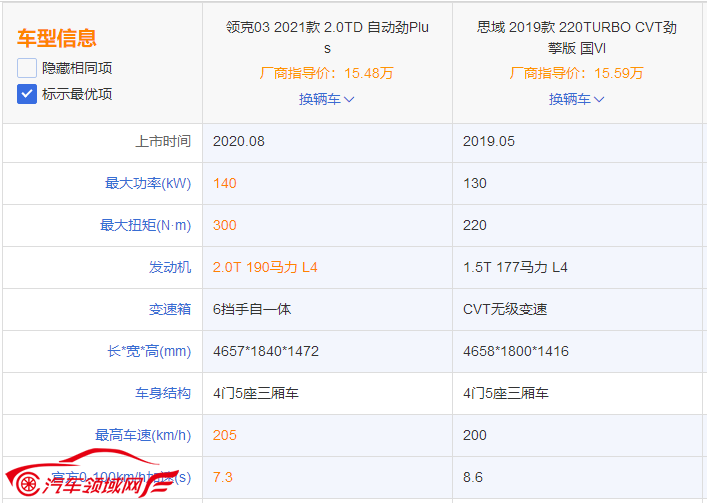This screenshot has height=503, width=707.
Task: Click the 长*宽*高(mm) row label
Action: (149, 351)
